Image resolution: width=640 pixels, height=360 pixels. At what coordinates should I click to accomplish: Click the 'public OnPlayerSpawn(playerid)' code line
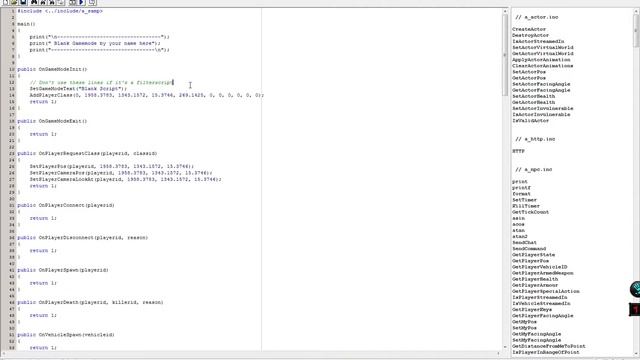[63, 270]
